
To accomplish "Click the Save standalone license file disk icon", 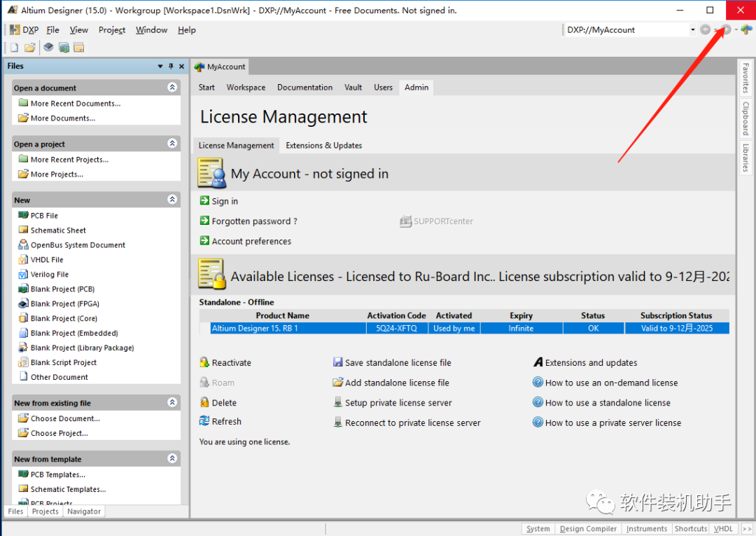I will coord(337,362).
